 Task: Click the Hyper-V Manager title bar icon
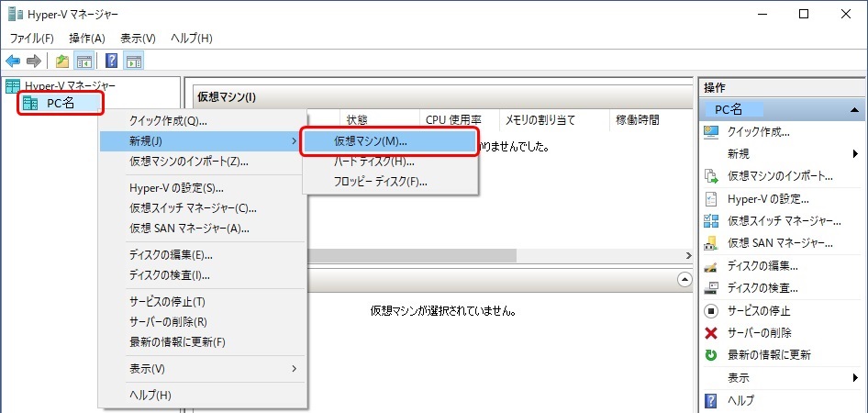[16, 15]
